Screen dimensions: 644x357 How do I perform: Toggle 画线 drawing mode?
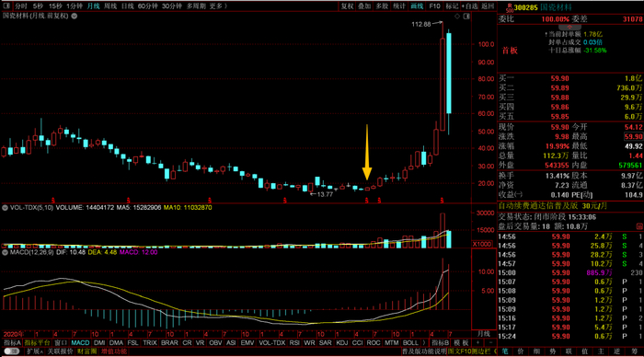tap(417, 6)
